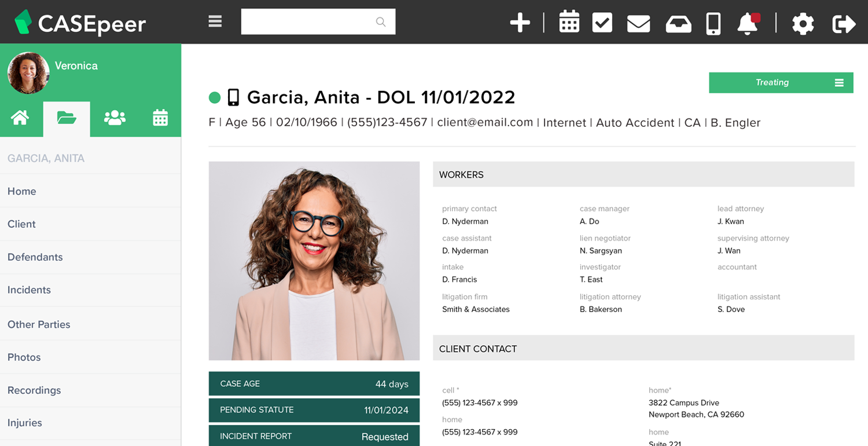
Task: Navigate to the Injuries page
Action: pos(25,422)
